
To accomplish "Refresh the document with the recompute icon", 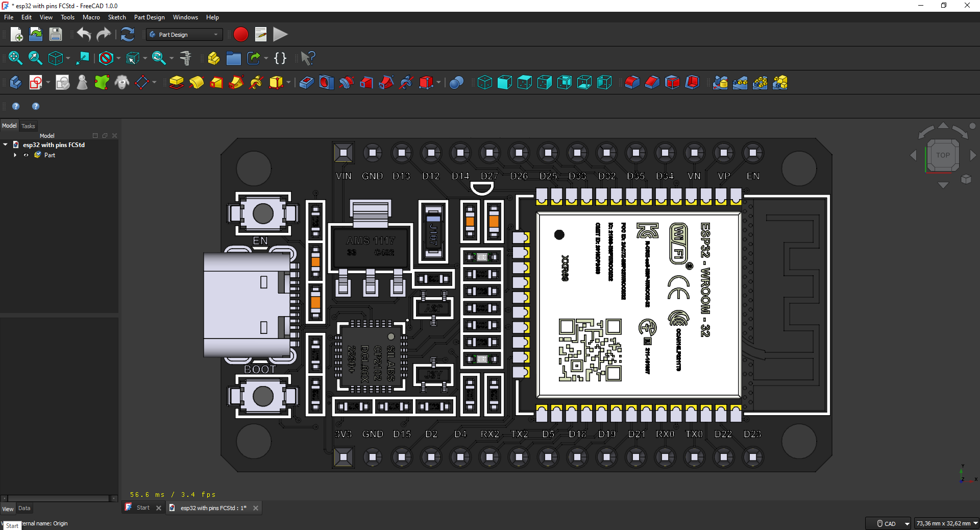I will (x=128, y=35).
